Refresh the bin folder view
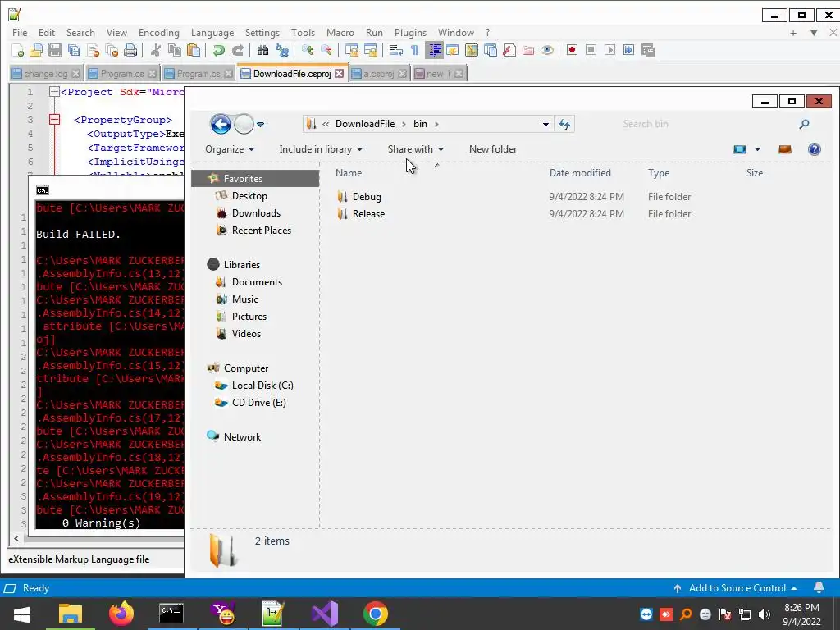This screenshot has width=840, height=630. coord(564,125)
